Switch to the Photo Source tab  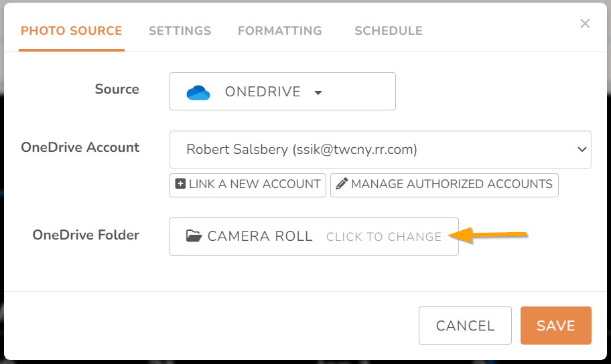point(71,31)
